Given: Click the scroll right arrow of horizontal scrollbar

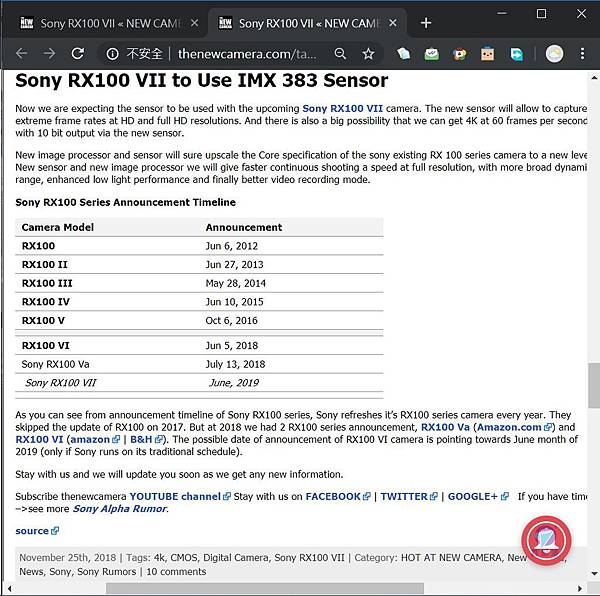Looking at the screenshot, I should click(x=580, y=589).
